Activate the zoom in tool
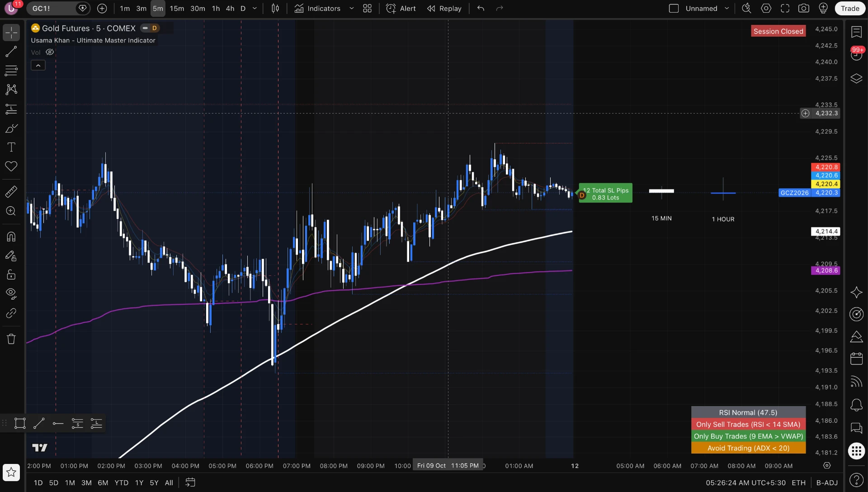Screen dimensions: 868x492 click(11, 211)
